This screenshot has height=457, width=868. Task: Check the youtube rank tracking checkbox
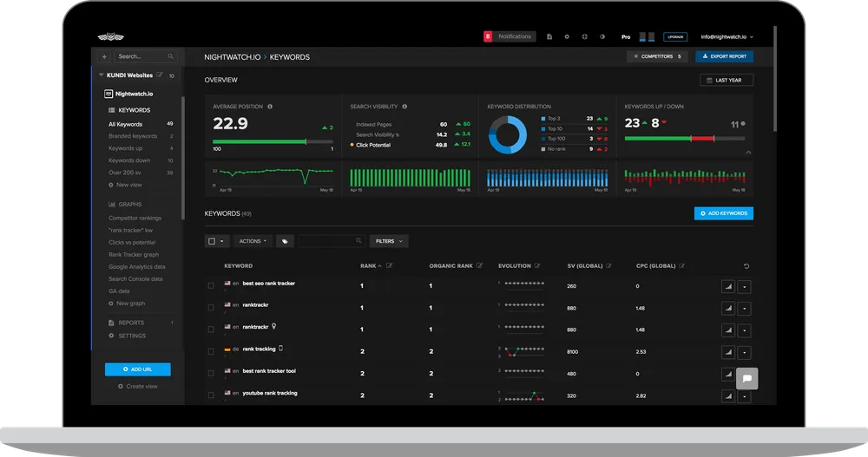tap(211, 395)
